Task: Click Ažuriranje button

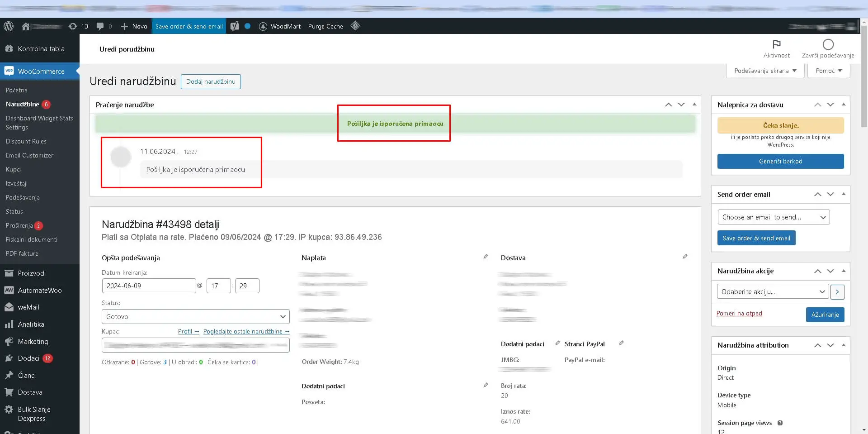Action: tap(825, 315)
